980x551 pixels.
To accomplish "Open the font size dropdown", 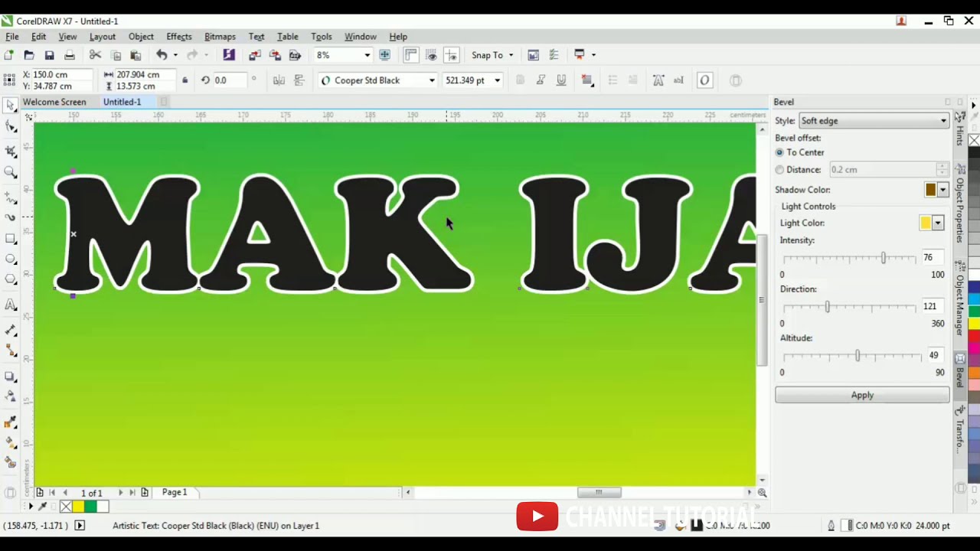I will pos(497,80).
